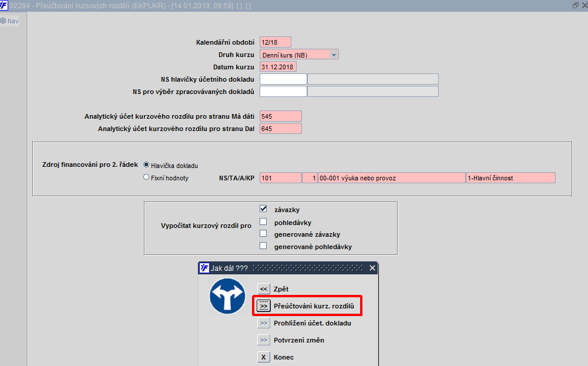Choose Přeúčtování kurz. rozdílů label
The width and height of the screenshot is (588, 366).
click(x=314, y=306)
